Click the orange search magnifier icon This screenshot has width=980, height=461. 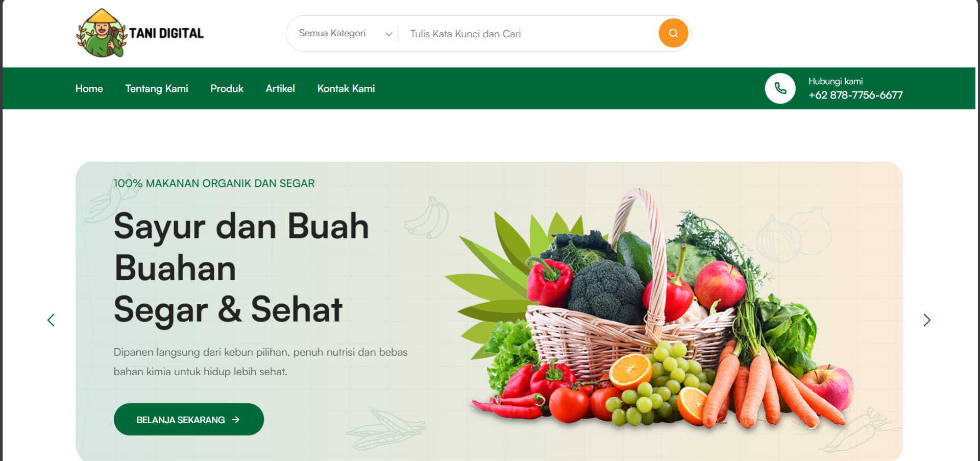coord(673,33)
